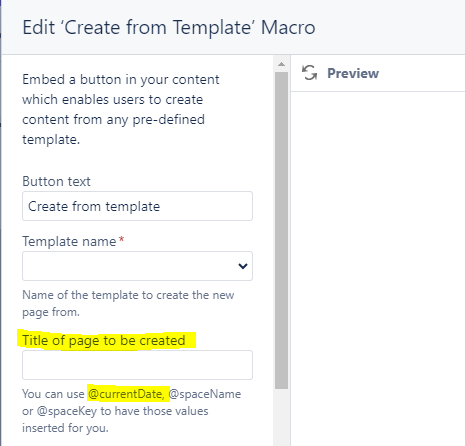Click the refresh preview icon
This screenshot has height=446, width=465.
[309, 73]
